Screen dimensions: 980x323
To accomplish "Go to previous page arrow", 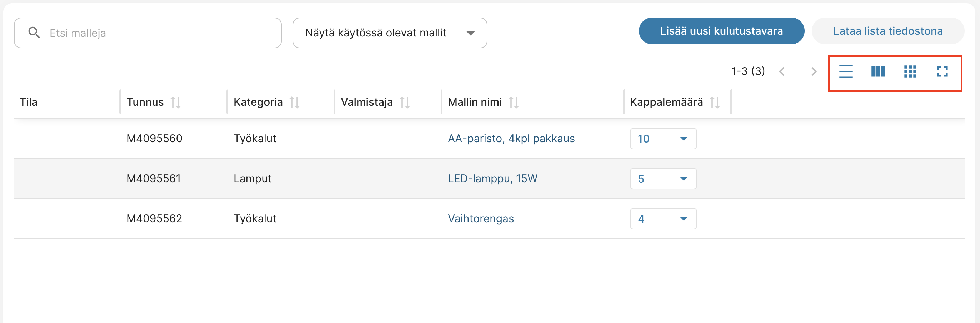I will click(x=782, y=71).
